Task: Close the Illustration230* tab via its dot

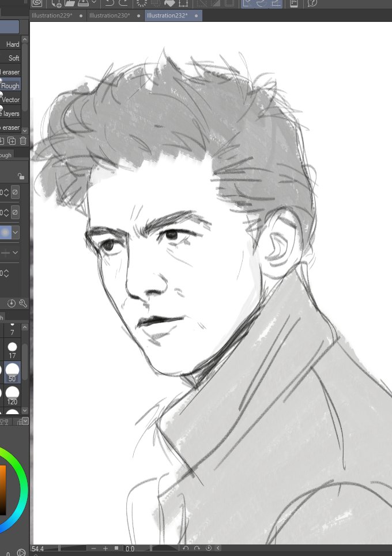Action: point(138,16)
